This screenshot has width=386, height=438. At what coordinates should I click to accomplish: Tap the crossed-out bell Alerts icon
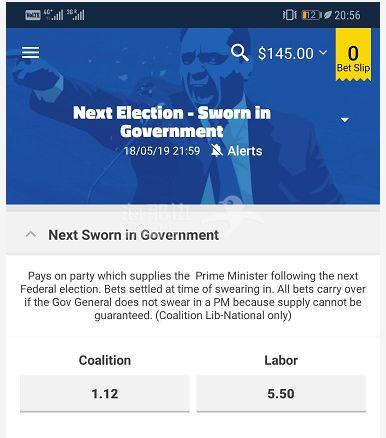tap(217, 151)
